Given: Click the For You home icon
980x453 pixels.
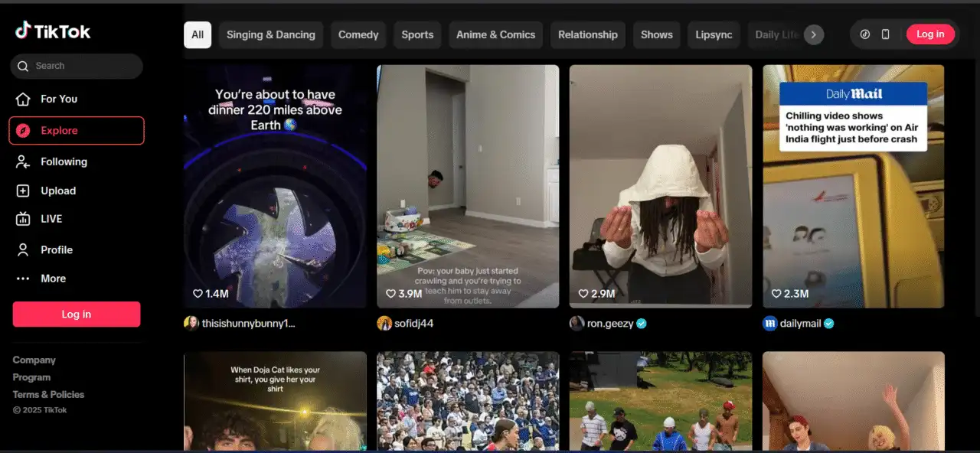Looking at the screenshot, I should tap(23, 99).
